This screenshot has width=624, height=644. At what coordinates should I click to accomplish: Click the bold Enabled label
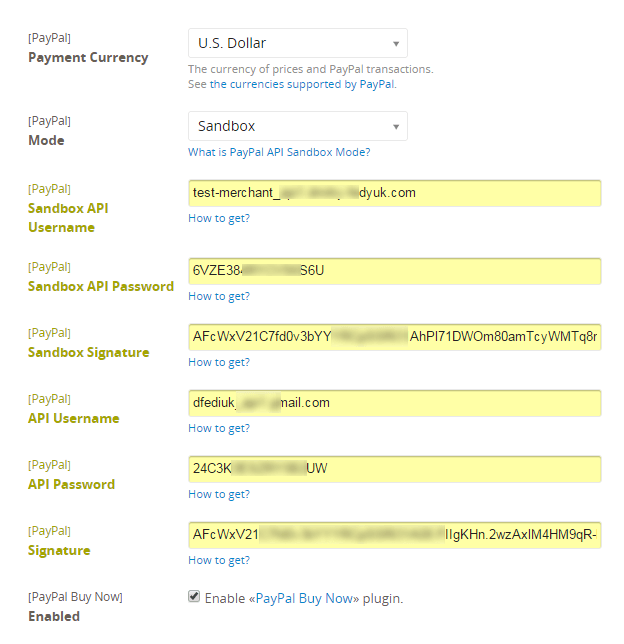(54, 616)
